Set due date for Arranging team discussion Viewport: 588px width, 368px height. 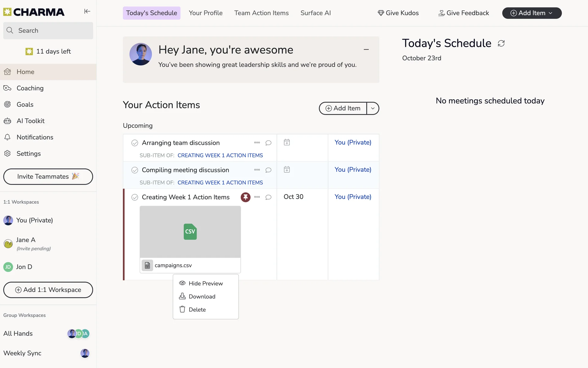tap(287, 142)
